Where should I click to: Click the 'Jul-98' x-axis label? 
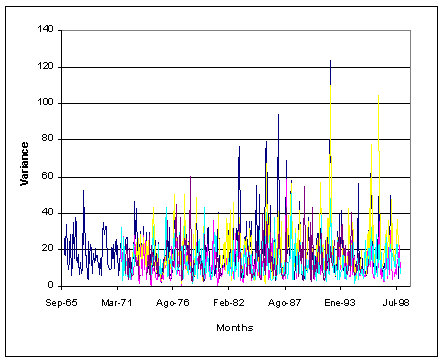click(x=396, y=303)
